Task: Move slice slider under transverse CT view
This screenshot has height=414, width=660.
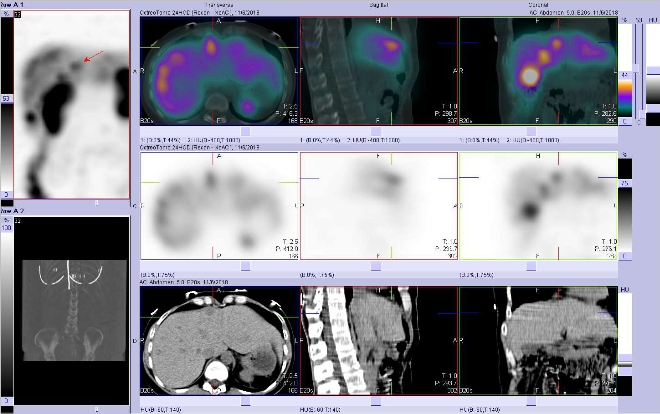Action: [245, 402]
